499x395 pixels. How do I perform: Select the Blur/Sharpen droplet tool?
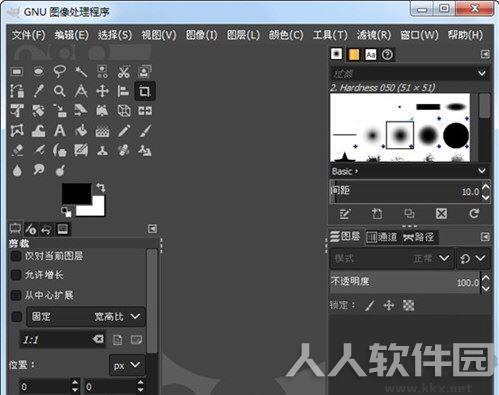(17, 170)
